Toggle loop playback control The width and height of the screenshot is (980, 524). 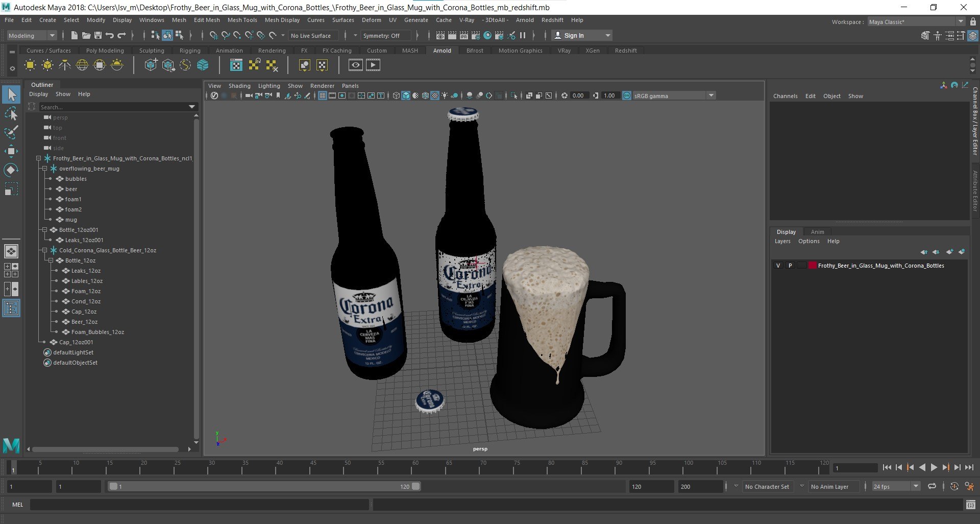[932, 487]
